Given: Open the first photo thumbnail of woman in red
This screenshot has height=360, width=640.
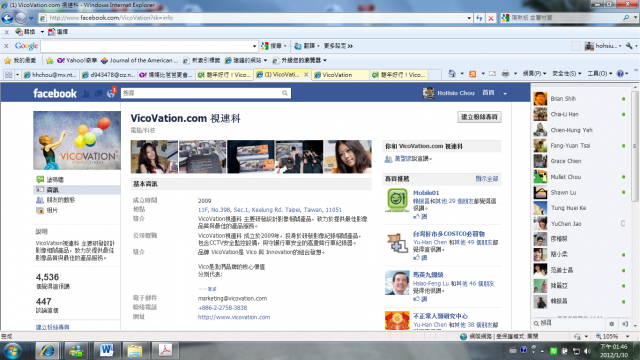Looking at the screenshot, I should [x=154, y=157].
